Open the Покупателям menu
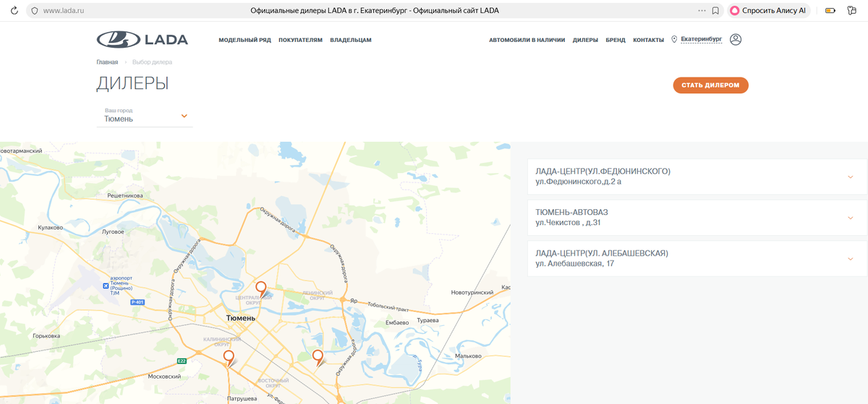The width and height of the screenshot is (868, 404). (300, 41)
